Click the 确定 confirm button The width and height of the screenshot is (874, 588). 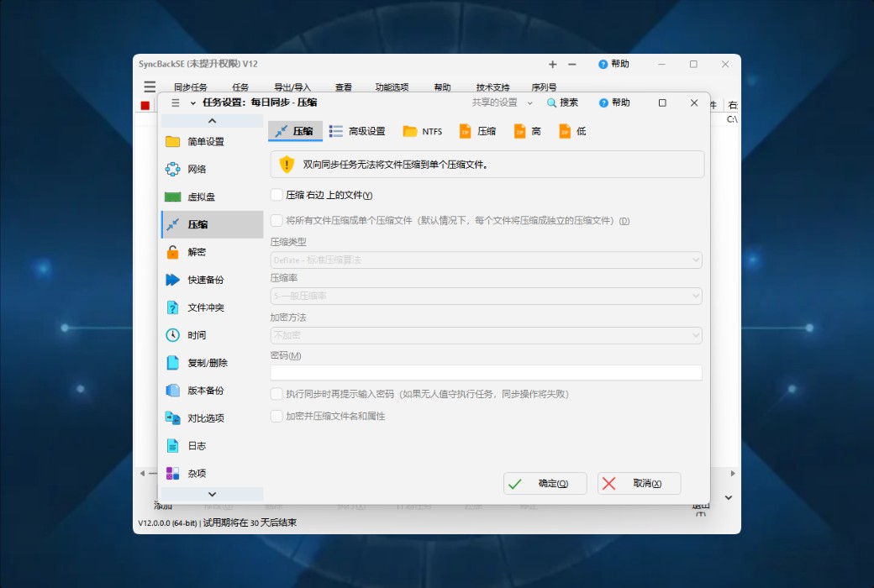(545, 483)
